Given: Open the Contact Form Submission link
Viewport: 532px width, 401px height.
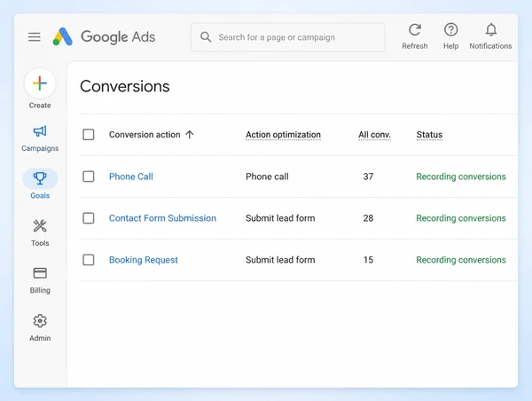Looking at the screenshot, I should pos(162,218).
